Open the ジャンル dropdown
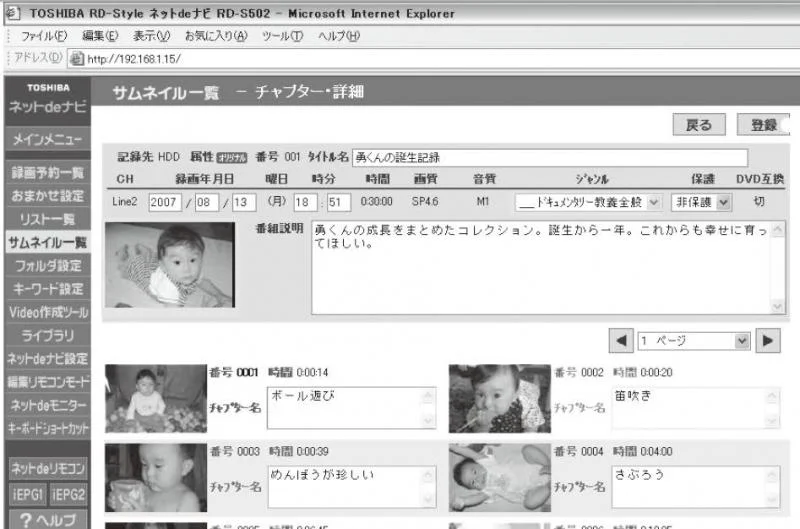800x529 pixels. point(588,203)
